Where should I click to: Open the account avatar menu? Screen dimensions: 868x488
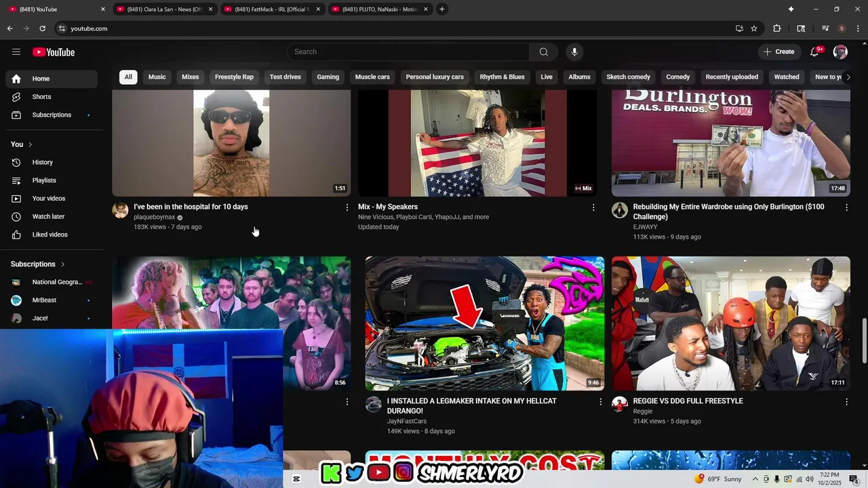pos(840,52)
